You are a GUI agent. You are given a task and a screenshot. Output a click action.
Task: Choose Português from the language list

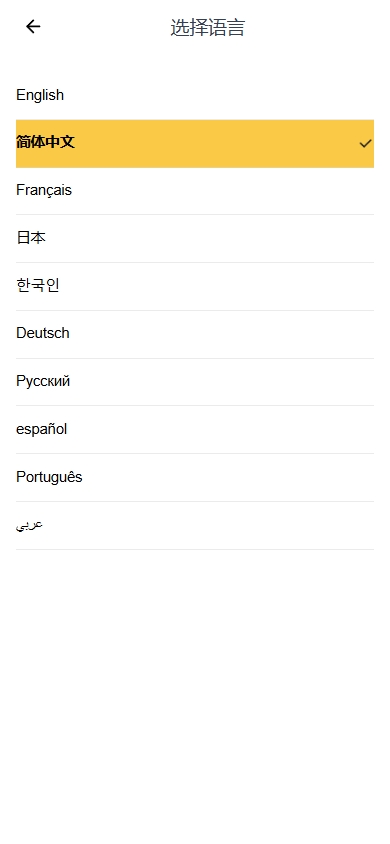tap(195, 477)
